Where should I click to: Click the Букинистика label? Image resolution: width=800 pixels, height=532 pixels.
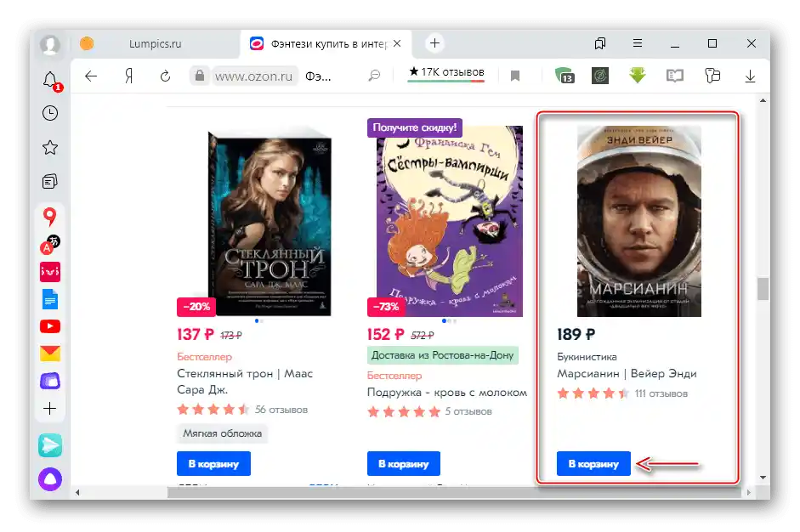[x=587, y=357]
